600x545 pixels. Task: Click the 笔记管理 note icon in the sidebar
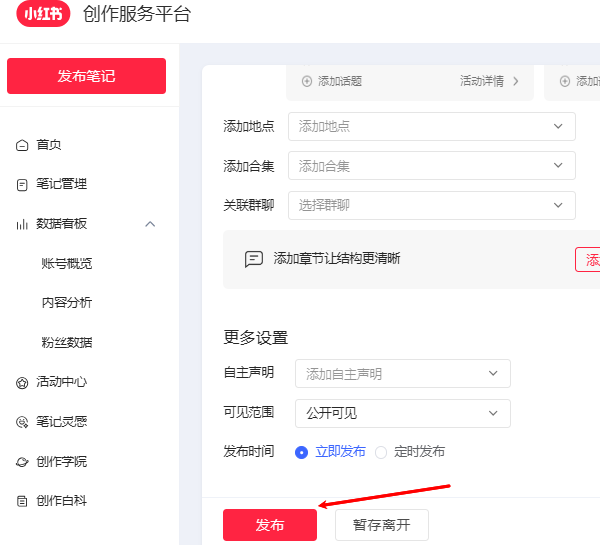(x=22, y=185)
